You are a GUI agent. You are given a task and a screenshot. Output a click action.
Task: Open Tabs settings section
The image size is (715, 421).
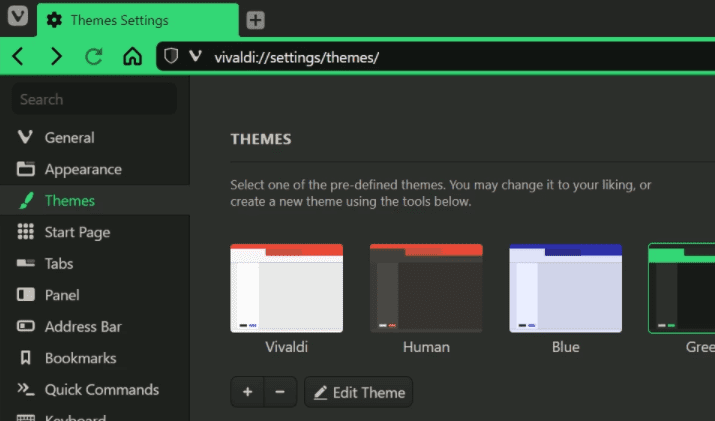pyautogui.click(x=95, y=264)
